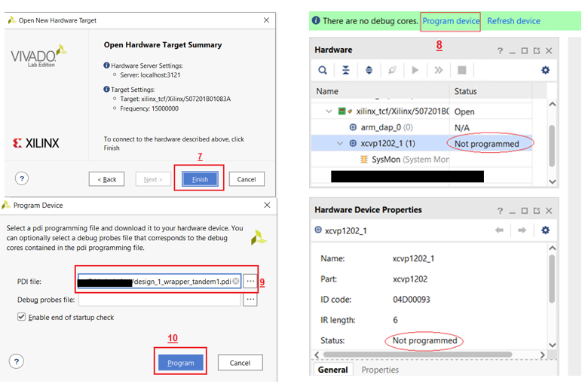This screenshot has height=387, width=588.
Task: Browse for PDI file with ellipsis button
Action: (x=250, y=281)
